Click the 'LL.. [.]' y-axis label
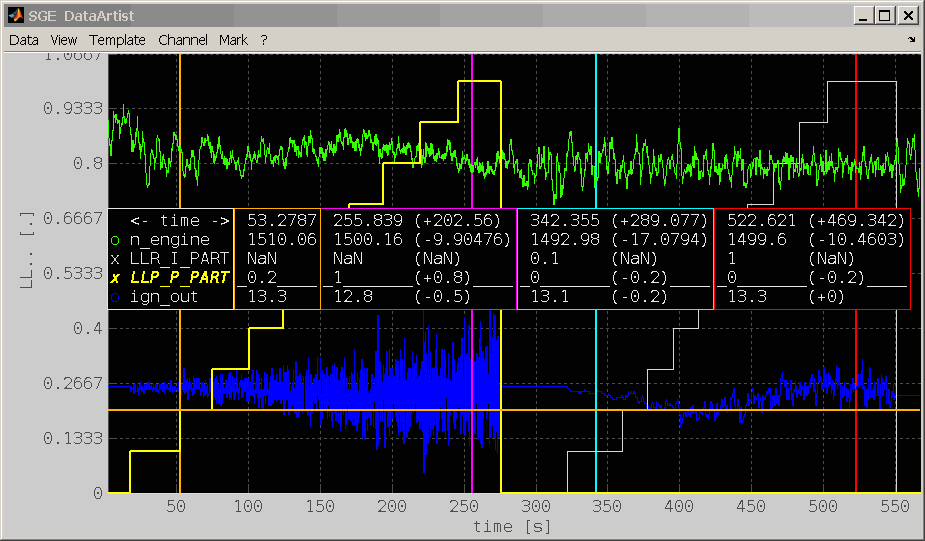 click(27, 251)
